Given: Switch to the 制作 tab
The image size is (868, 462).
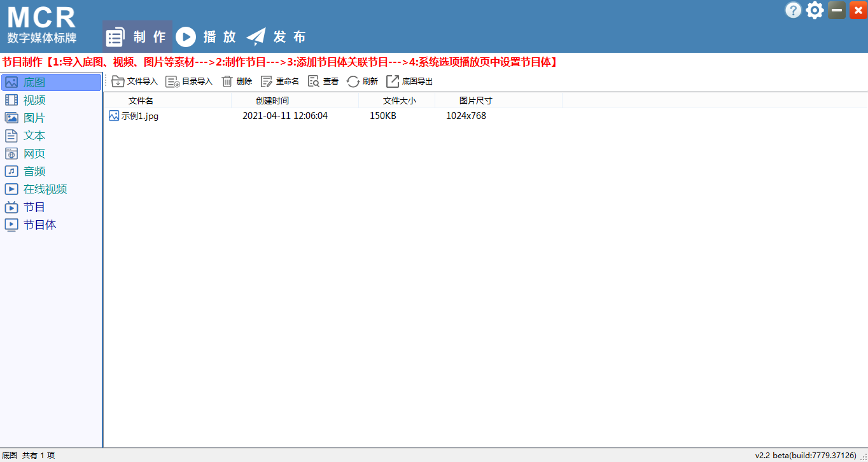Looking at the screenshot, I should (137, 37).
